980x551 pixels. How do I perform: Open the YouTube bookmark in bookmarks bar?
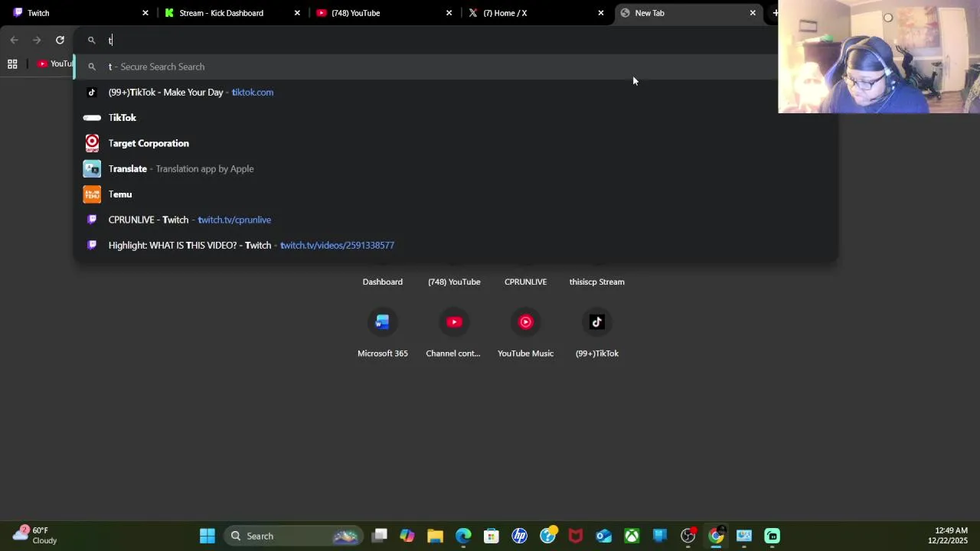(x=54, y=64)
